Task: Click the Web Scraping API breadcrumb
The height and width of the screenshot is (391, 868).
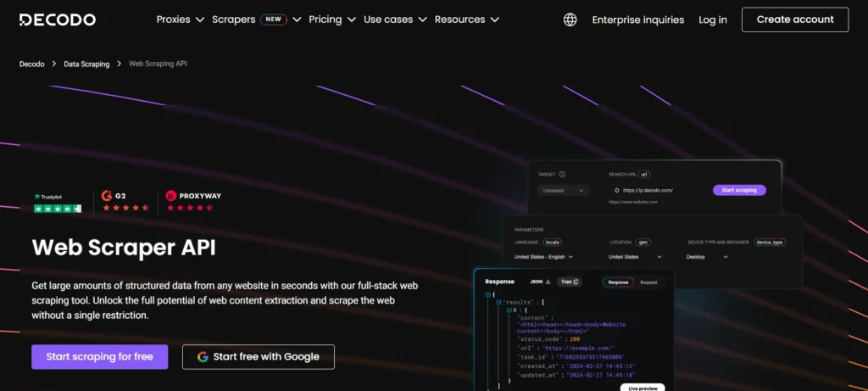Action: 158,64
